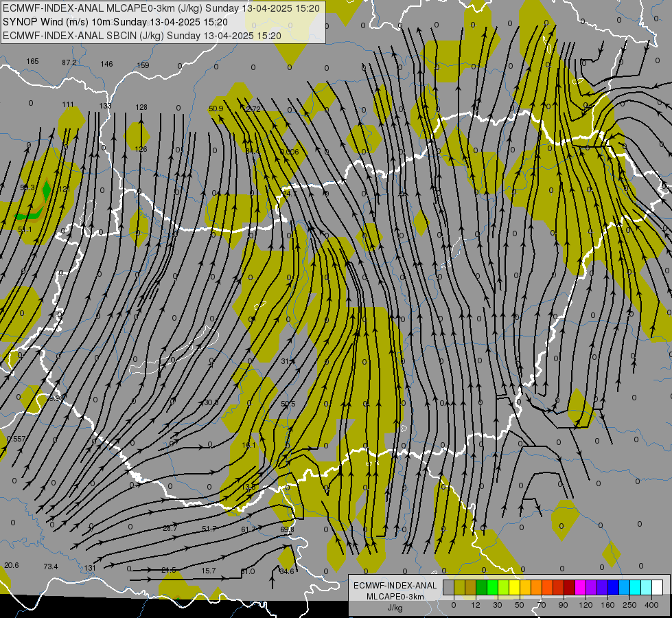This screenshot has height=618, width=672.
Task: Click the map value 128
Action: tap(141, 107)
